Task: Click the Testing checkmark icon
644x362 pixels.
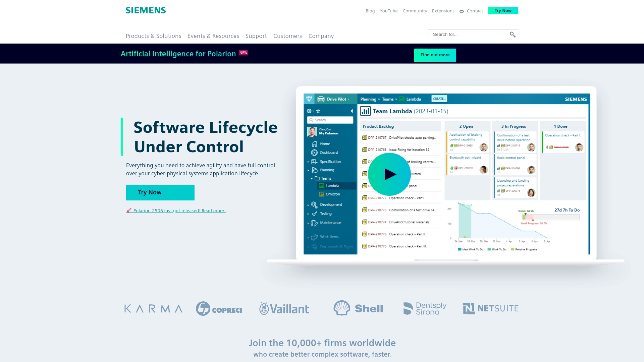Action: pos(314,214)
